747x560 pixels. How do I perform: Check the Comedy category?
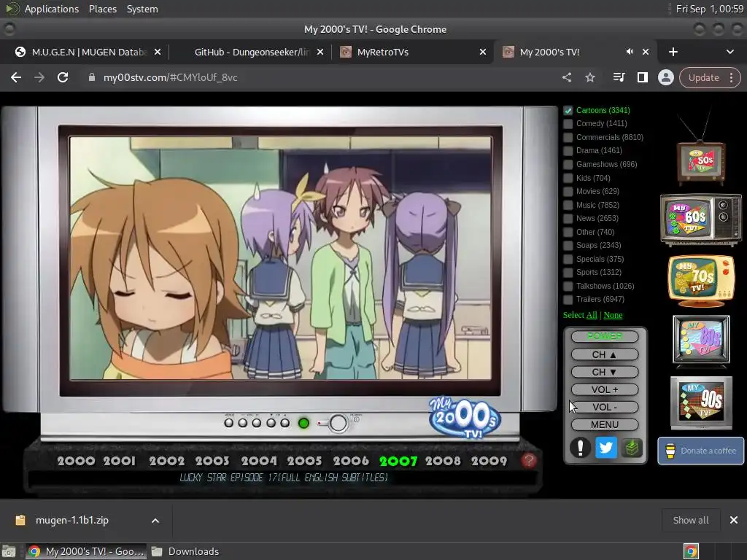[x=568, y=124]
